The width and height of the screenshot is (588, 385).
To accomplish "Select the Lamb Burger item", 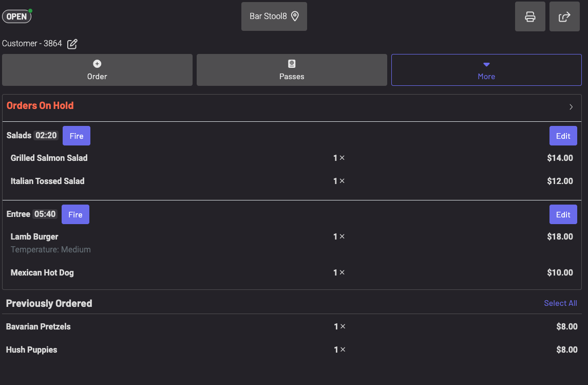I will pyautogui.click(x=34, y=236).
